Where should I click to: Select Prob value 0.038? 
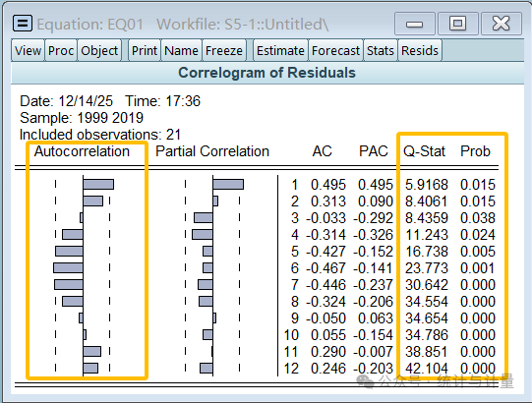coord(478,218)
